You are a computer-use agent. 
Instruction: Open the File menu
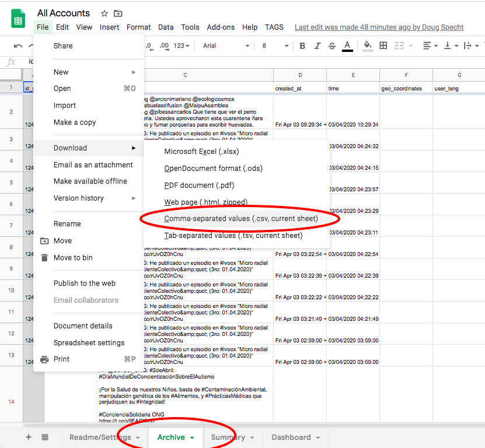(43, 27)
